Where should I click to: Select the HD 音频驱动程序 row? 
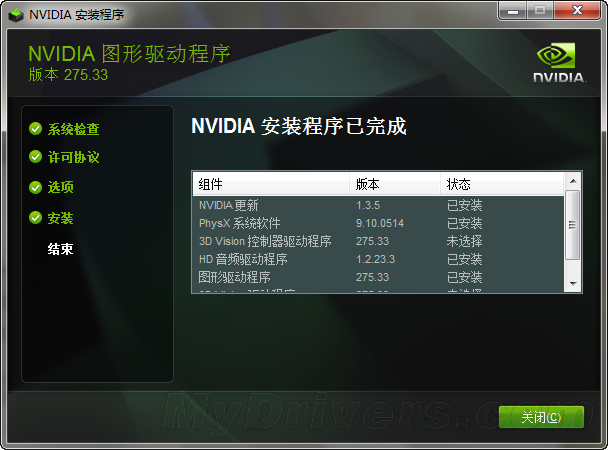pyautogui.click(x=378, y=259)
